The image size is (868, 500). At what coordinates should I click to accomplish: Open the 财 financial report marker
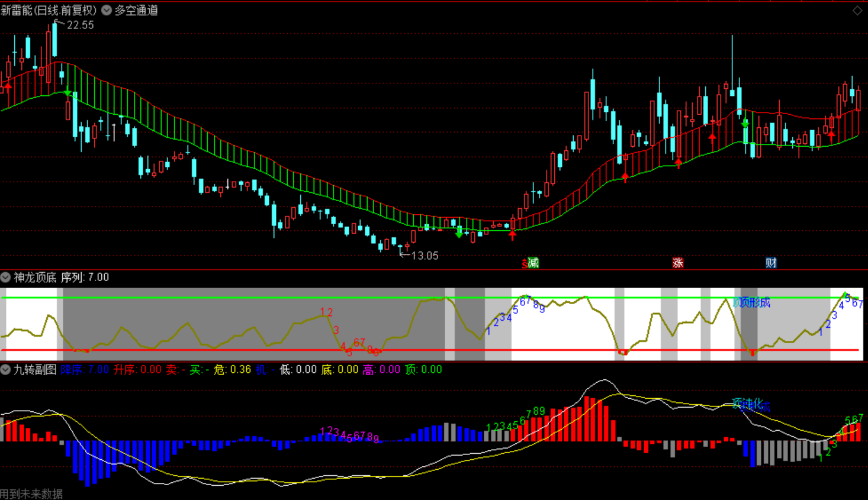tap(771, 263)
